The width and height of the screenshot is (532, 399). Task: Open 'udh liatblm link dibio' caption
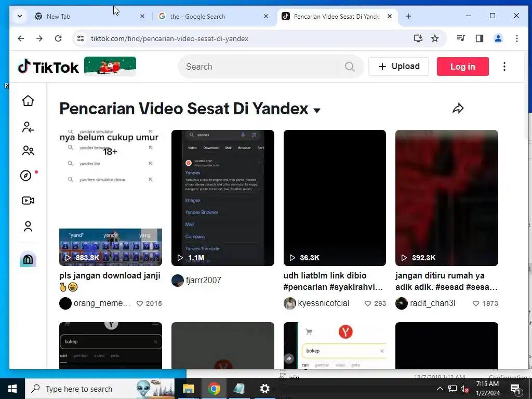[334, 281]
